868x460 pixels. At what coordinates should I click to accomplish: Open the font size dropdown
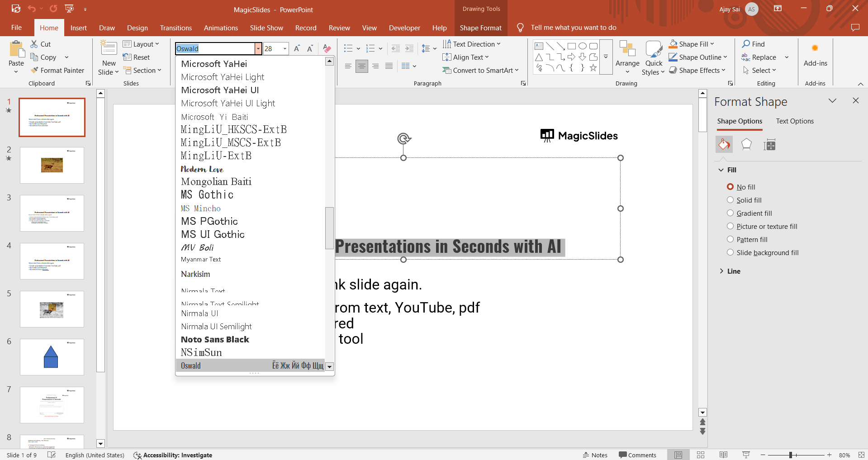(285, 49)
